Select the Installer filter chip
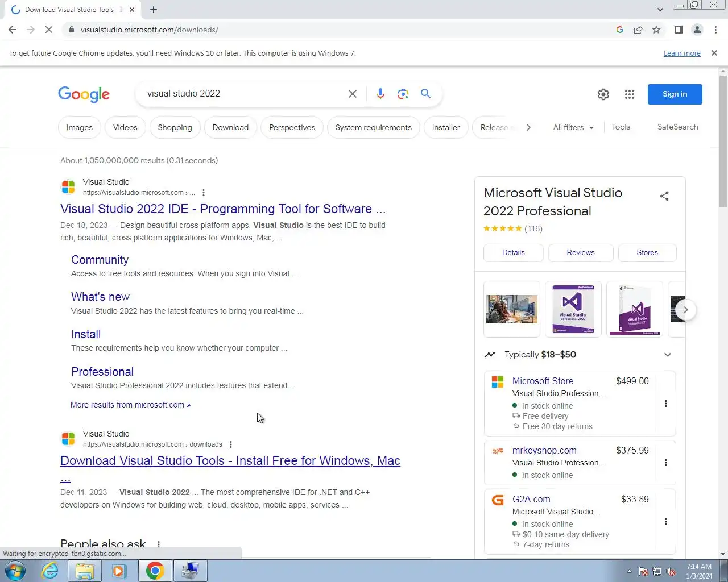Screen dimensions: 728x582 (446, 127)
